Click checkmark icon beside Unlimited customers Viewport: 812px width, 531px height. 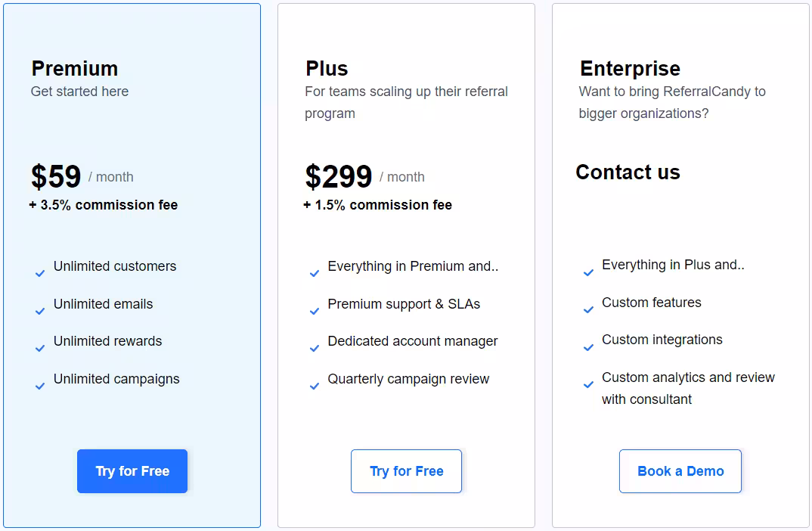[x=40, y=273]
